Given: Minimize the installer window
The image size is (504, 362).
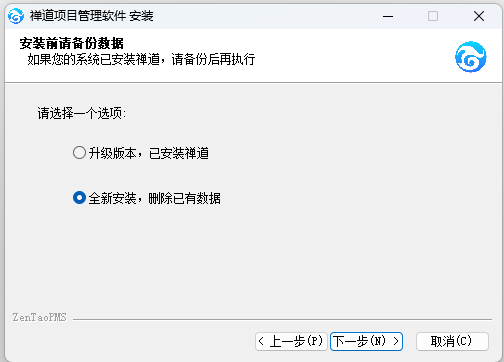Looking at the screenshot, I should tap(388, 16).
